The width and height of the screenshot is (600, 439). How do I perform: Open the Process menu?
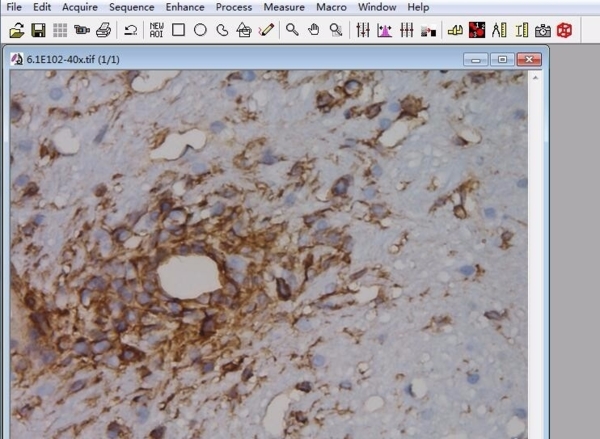(x=234, y=7)
